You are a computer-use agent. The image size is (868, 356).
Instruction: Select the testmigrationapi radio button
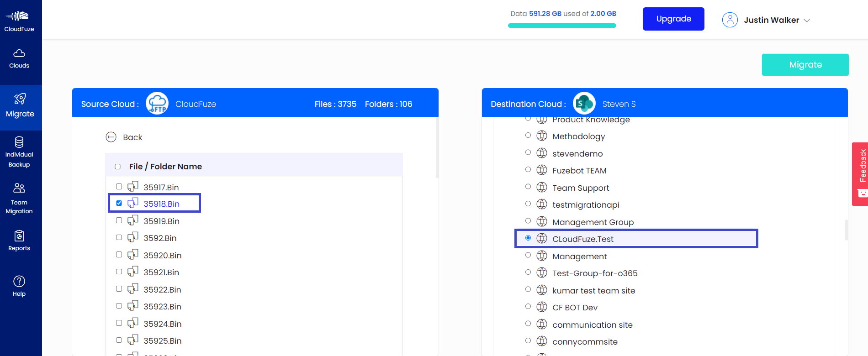pos(528,204)
